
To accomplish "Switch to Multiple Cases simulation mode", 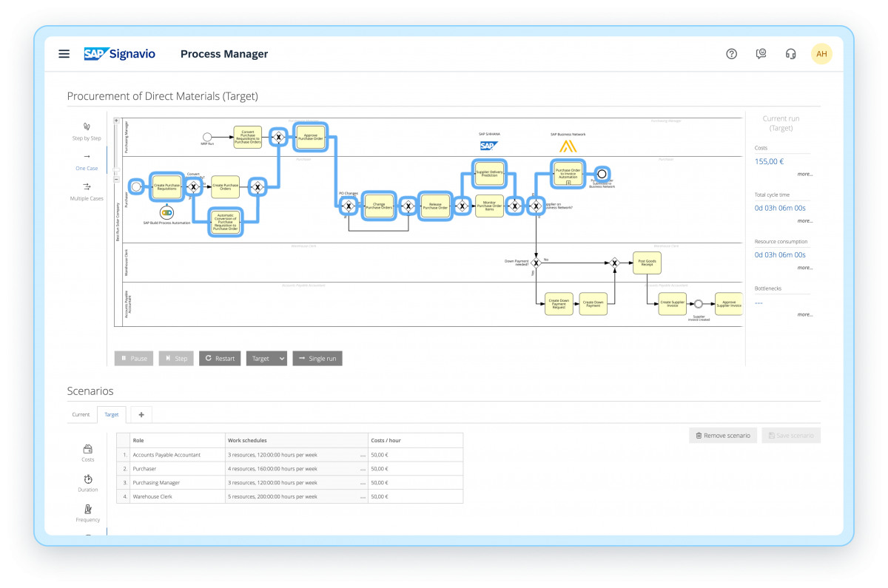I will [87, 192].
